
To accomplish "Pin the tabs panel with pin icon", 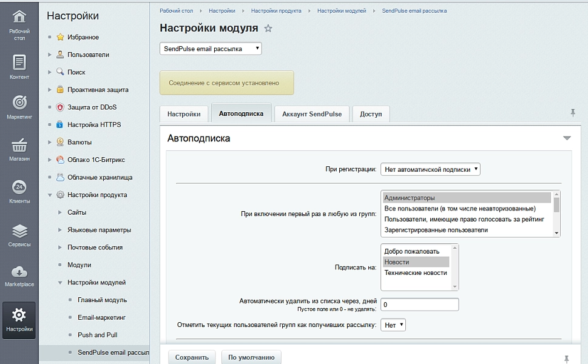I will coord(573,112).
